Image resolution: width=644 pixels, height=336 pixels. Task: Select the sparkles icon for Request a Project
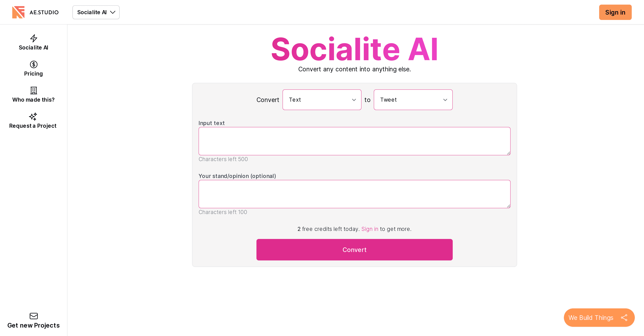click(x=33, y=117)
